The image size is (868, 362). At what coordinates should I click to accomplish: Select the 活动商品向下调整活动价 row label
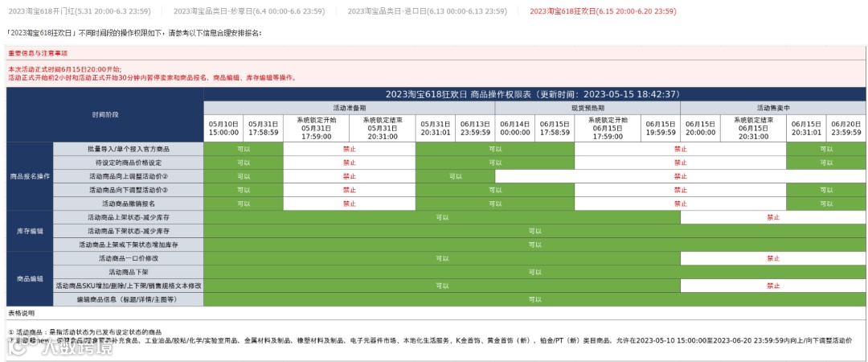click(x=129, y=190)
